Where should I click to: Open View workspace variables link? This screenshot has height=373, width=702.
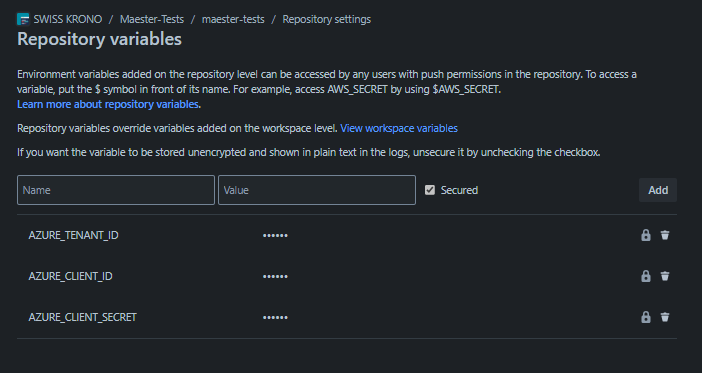pyautogui.click(x=399, y=129)
